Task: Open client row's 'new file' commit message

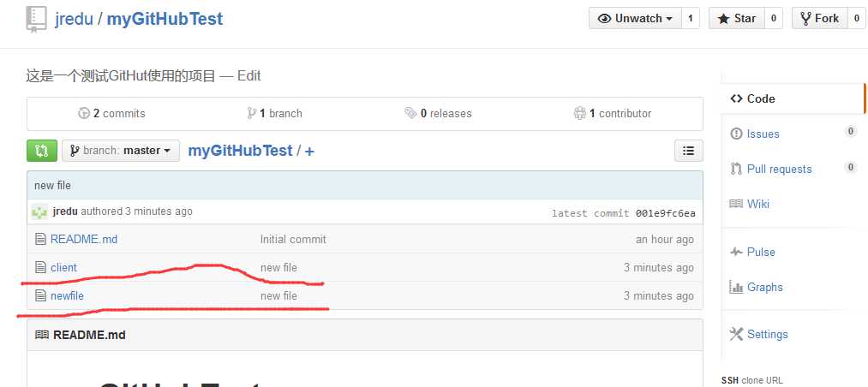Action: coord(279,268)
